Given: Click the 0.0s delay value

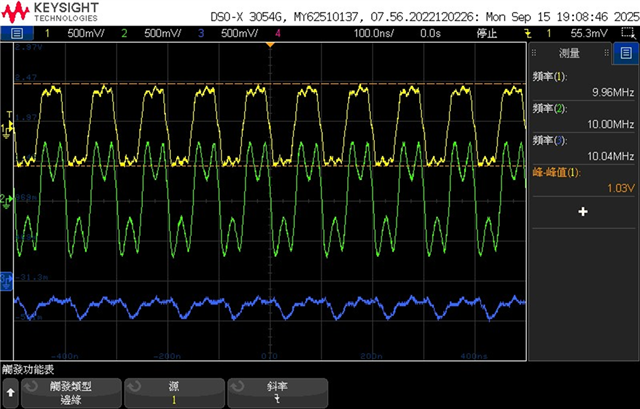Looking at the screenshot, I should [x=430, y=33].
